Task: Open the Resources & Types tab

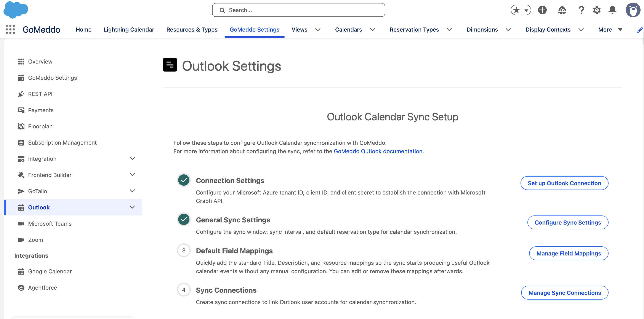Action: [192, 30]
